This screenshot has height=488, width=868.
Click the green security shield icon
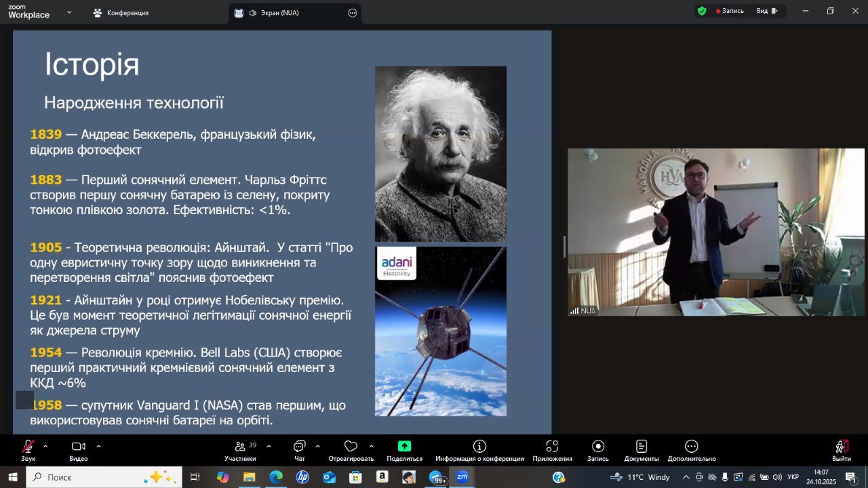click(702, 11)
